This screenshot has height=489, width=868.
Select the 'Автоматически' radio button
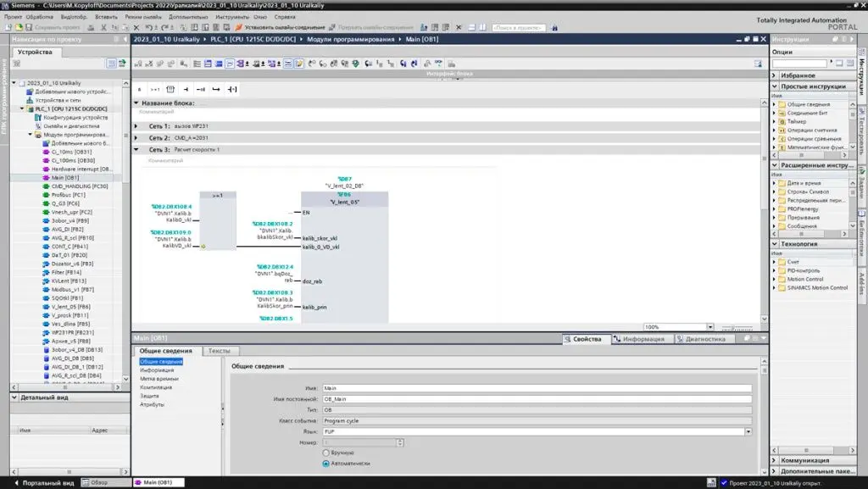[326, 464]
